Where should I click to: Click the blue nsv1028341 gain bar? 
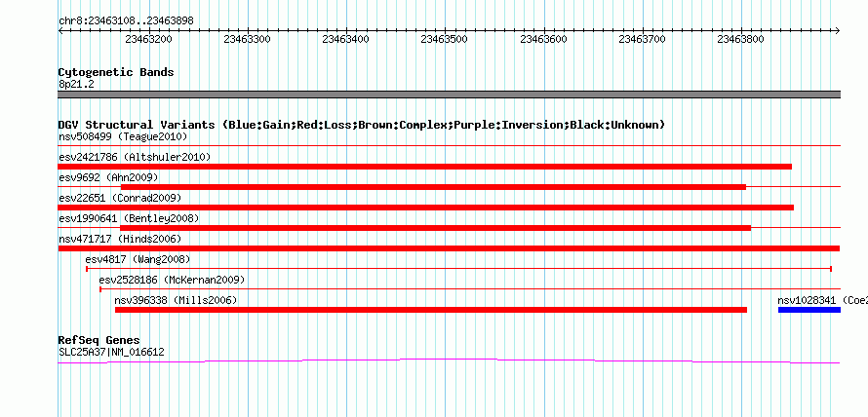[x=809, y=310]
